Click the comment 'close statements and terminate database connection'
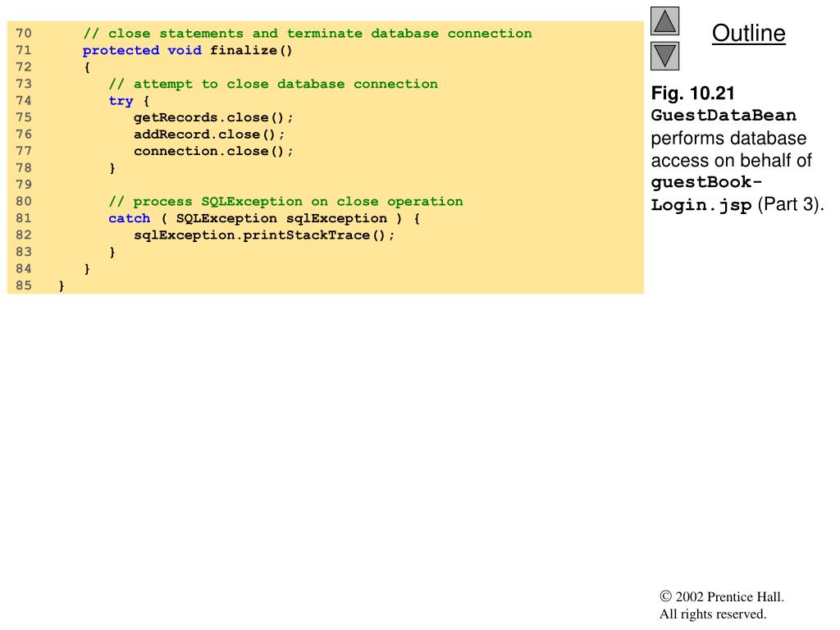 pos(308,33)
